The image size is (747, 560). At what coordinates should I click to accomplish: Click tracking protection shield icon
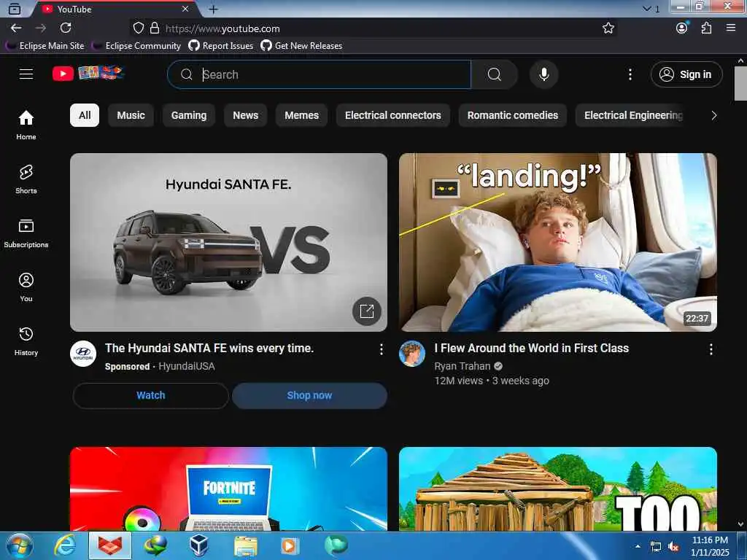pos(138,28)
